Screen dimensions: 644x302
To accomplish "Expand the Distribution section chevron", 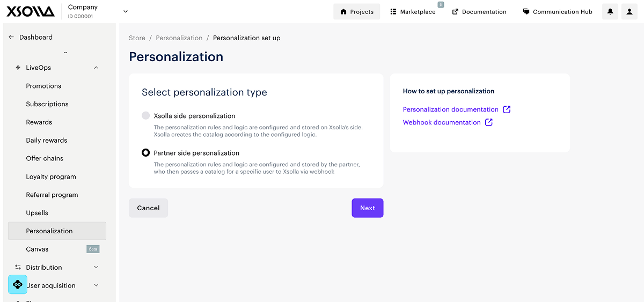I will point(96,267).
